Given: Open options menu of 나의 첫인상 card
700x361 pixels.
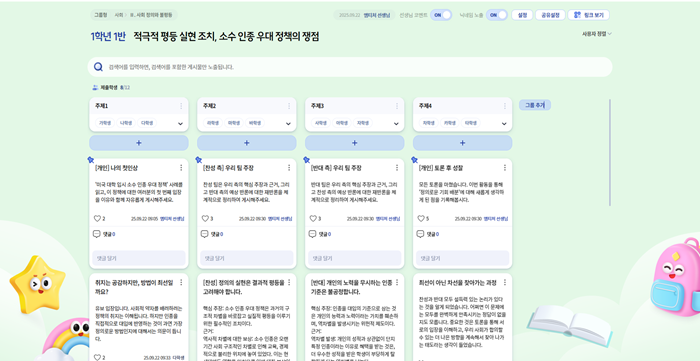Looking at the screenshot, I should pyautogui.click(x=181, y=168).
